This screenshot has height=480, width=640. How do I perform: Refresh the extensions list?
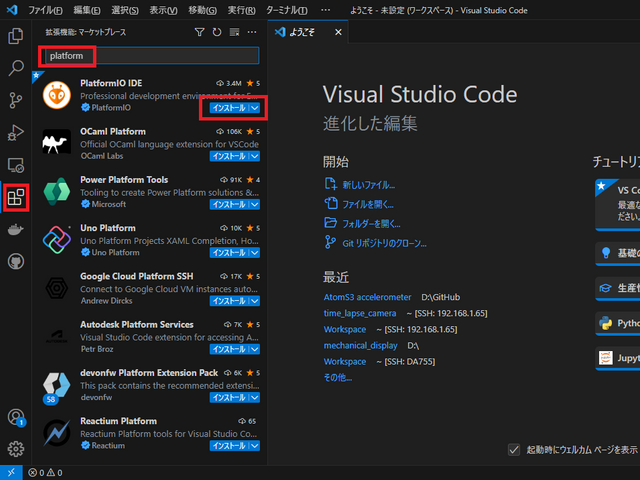pyautogui.click(x=217, y=32)
